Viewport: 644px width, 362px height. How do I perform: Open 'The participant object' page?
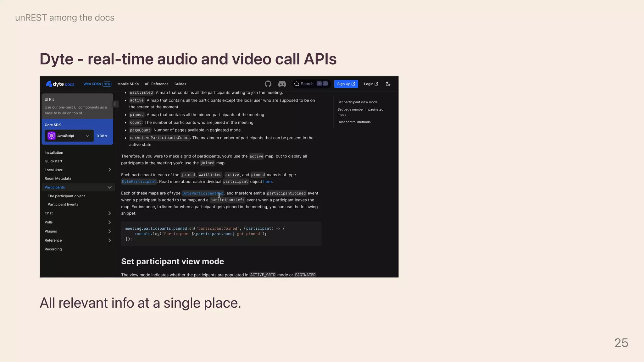66,196
